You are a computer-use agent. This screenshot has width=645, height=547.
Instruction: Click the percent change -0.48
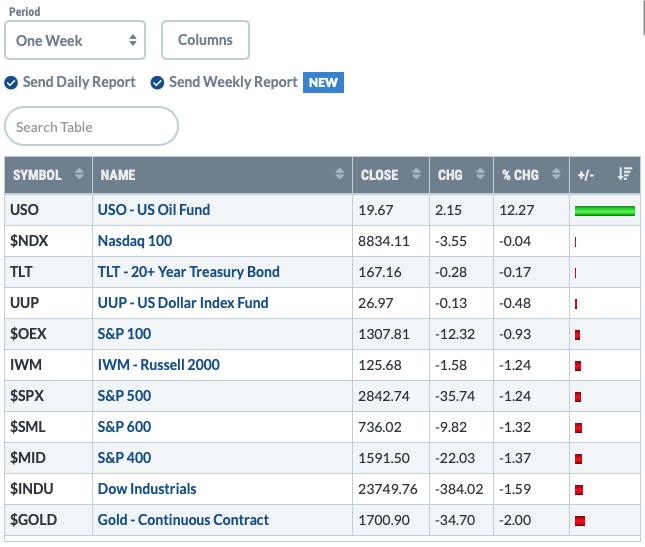point(515,304)
